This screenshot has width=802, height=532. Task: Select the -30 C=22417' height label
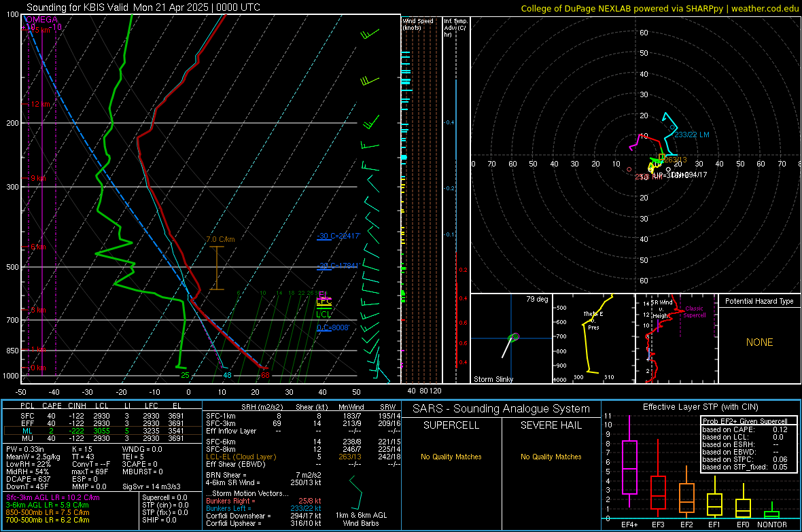tap(338, 236)
